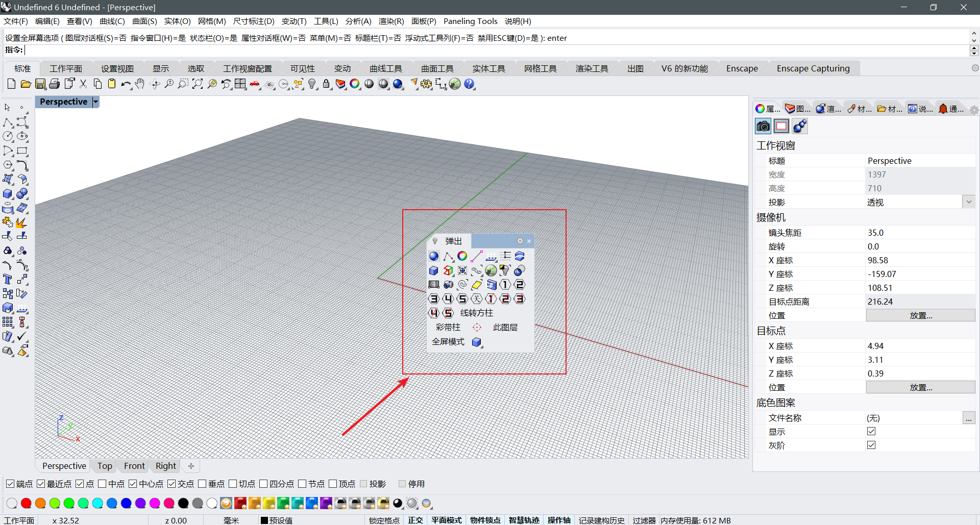
Task: Select the polyline tool in left toolbar
Action: coord(8,122)
